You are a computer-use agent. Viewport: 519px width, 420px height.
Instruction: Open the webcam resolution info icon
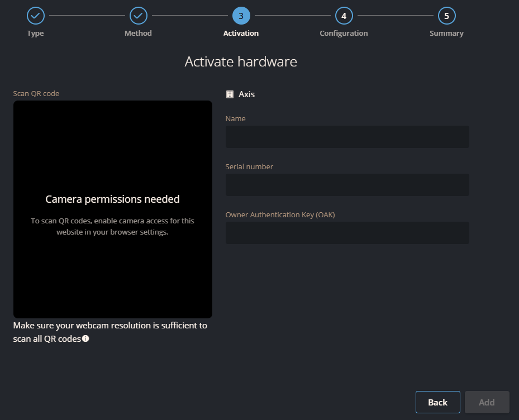click(85, 338)
